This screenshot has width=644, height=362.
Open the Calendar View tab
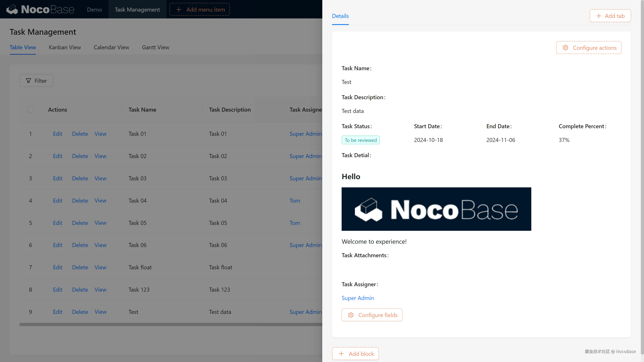(x=111, y=47)
